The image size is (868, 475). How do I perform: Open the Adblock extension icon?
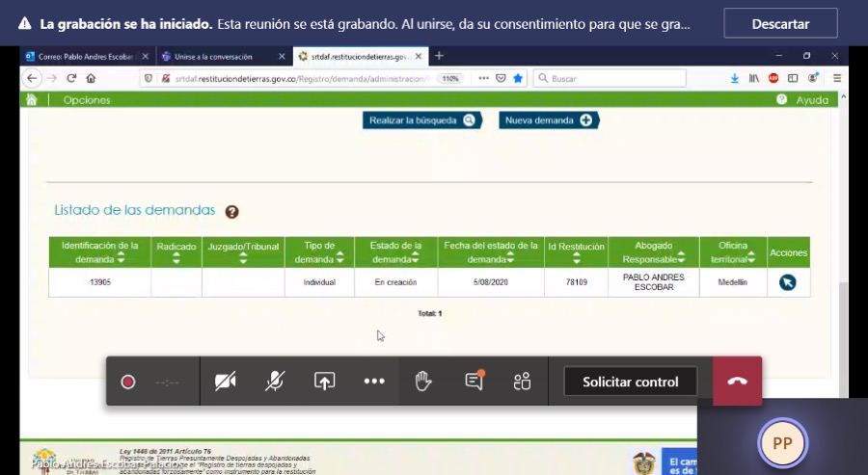pos(773,78)
